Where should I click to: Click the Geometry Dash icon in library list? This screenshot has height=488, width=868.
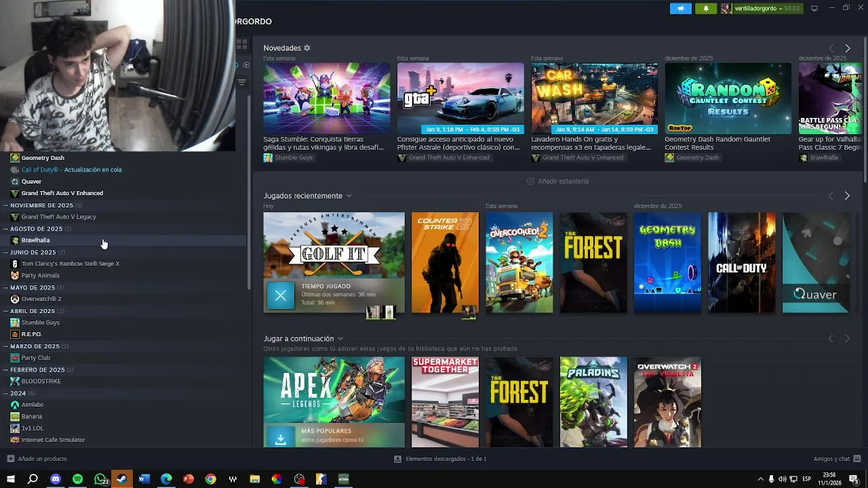(x=15, y=158)
